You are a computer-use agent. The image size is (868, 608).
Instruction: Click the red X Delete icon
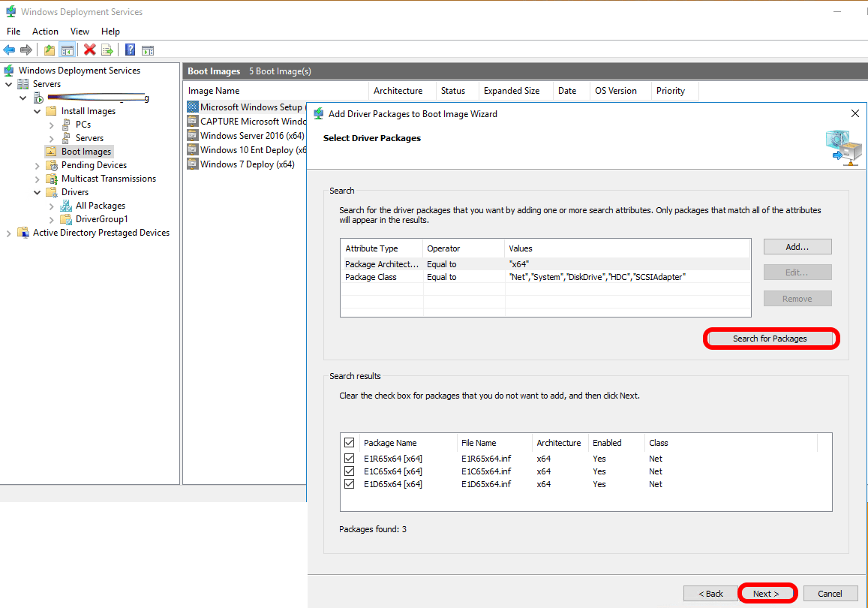point(90,50)
